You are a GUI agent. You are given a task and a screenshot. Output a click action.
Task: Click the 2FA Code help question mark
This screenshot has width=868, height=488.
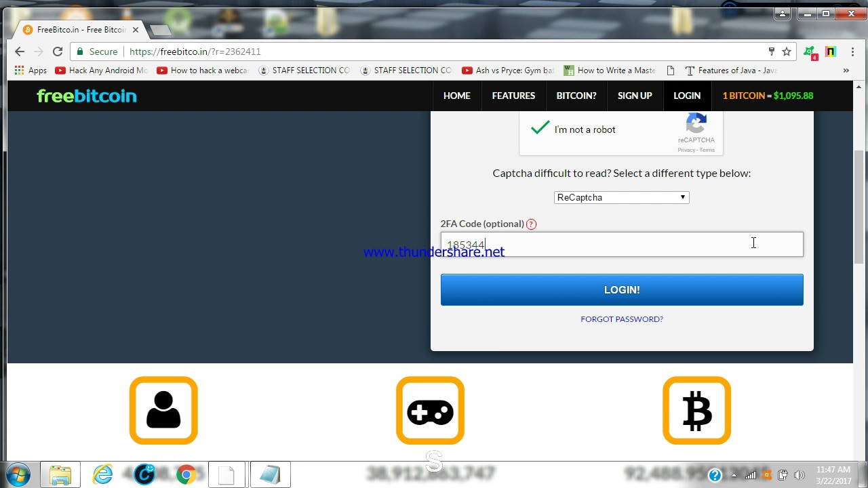point(531,224)
